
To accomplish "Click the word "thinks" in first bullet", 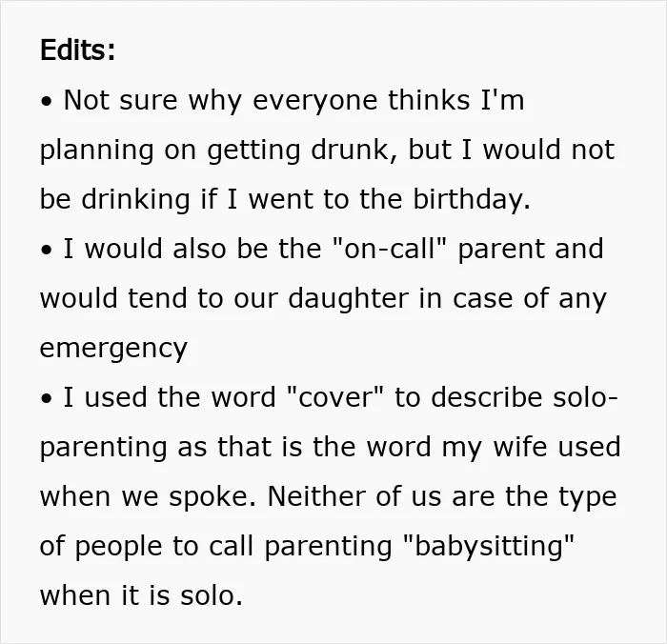I will pyautogui.click(x=429, y=100).
